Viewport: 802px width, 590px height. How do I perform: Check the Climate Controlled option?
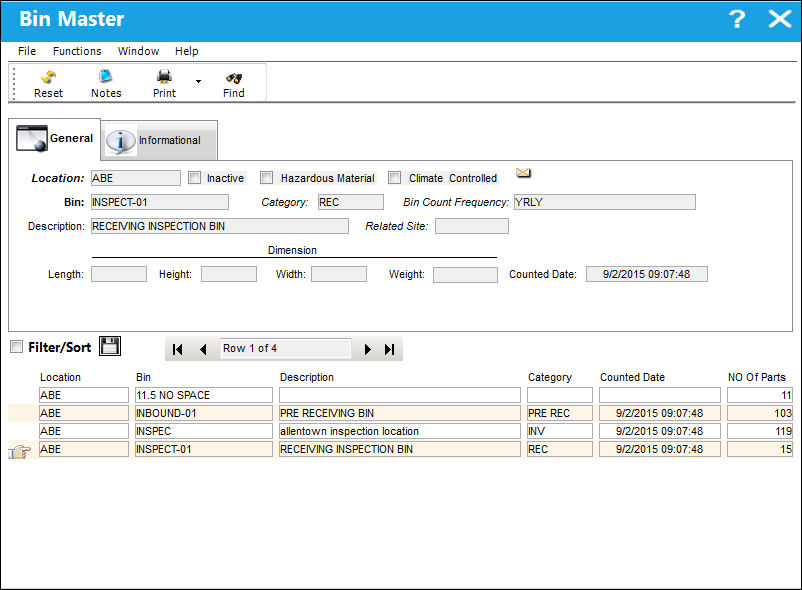pos(394,177)
